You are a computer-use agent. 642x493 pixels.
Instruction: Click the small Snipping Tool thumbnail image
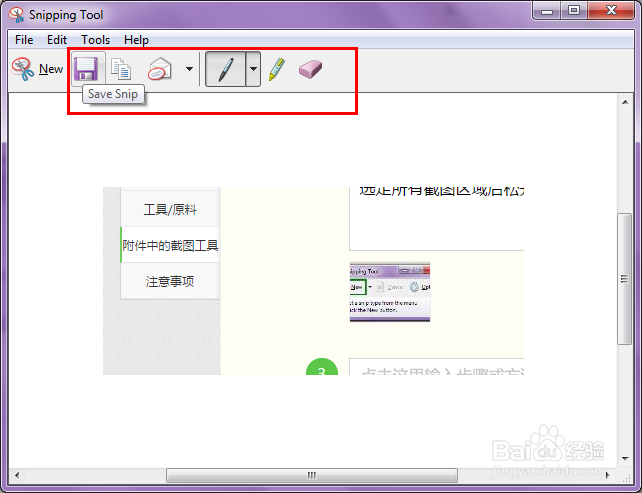tap(390, 292)
